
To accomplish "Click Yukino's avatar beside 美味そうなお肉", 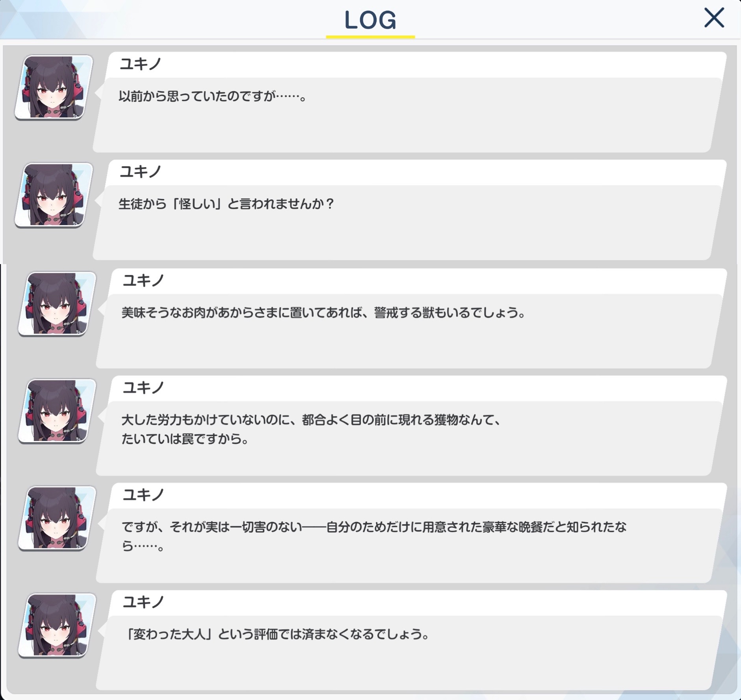I will (x=57, y=303).
